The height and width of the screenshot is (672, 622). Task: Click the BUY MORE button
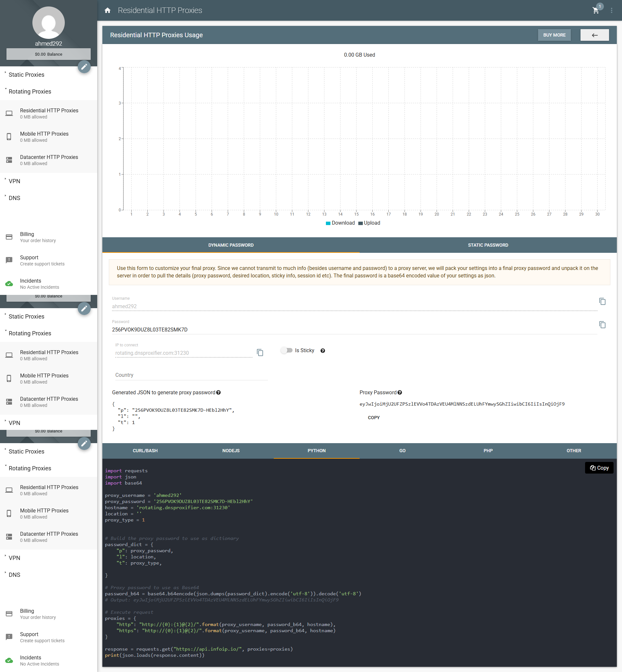[x=554, y=35]
